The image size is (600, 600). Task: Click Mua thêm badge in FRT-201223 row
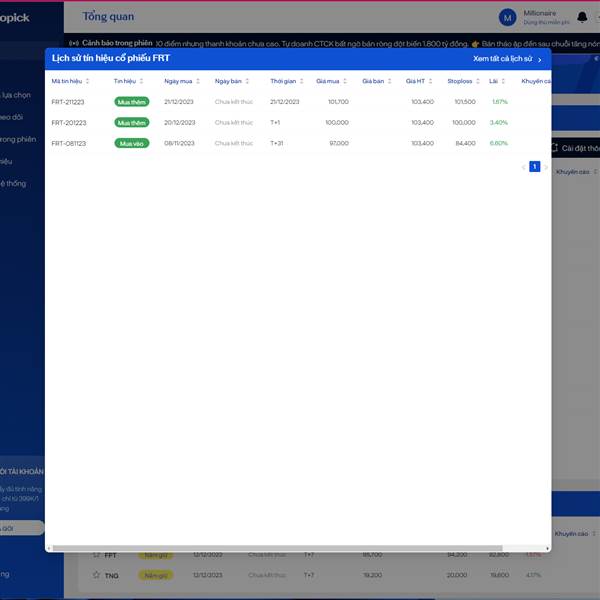pos(132,123)
